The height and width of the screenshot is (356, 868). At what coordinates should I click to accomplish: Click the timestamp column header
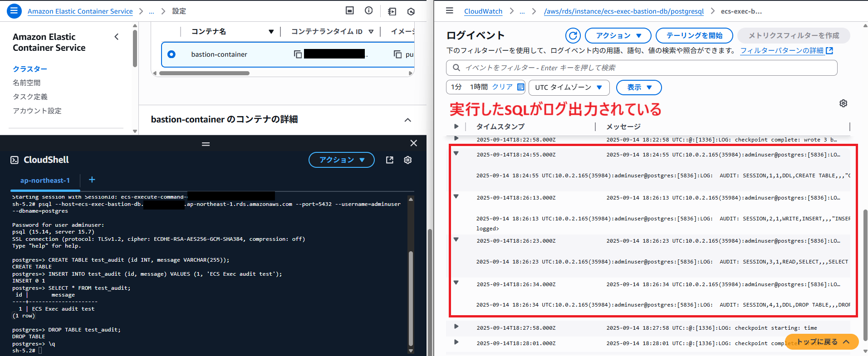[500, 127]
